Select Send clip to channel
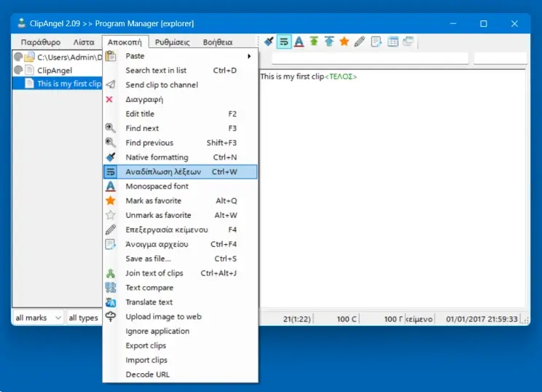This screenshot has height=392, width=542. (x=181, y=85)
